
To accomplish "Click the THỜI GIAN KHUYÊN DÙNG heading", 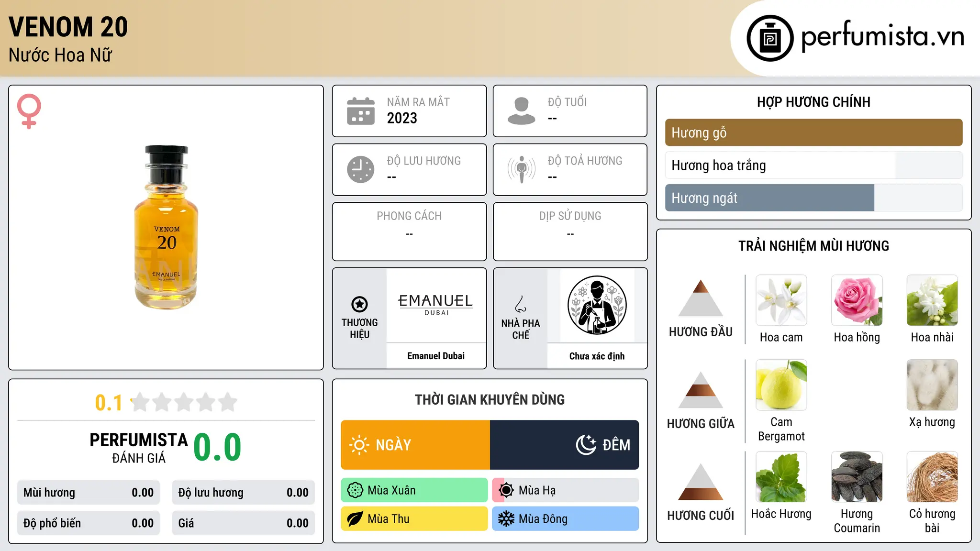I will 490,399.
